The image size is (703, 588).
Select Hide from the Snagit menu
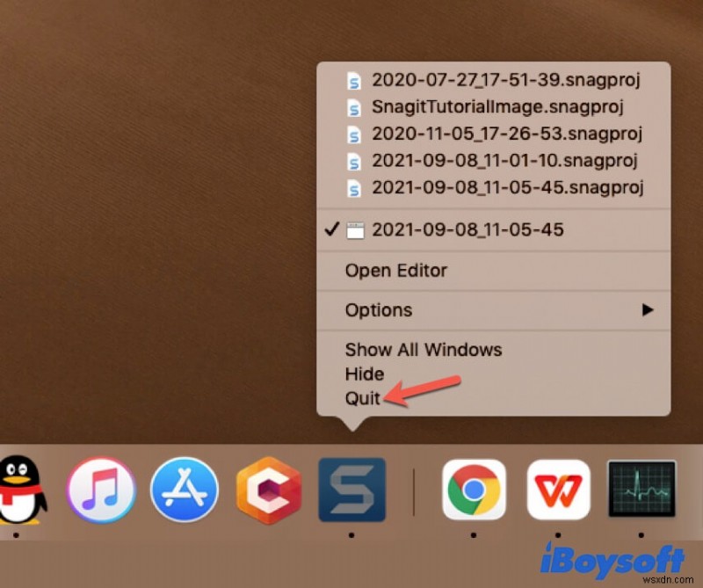click(366, 374)
